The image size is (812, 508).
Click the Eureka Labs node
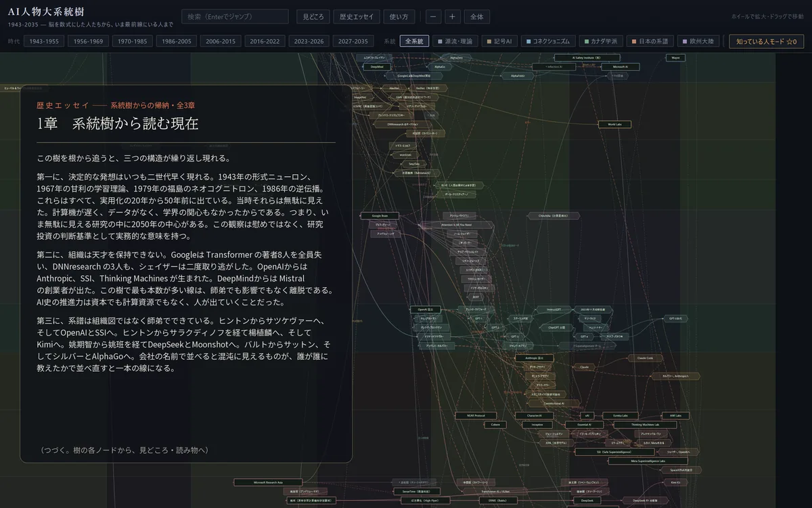pyautogui.click(x=621, y=415)
